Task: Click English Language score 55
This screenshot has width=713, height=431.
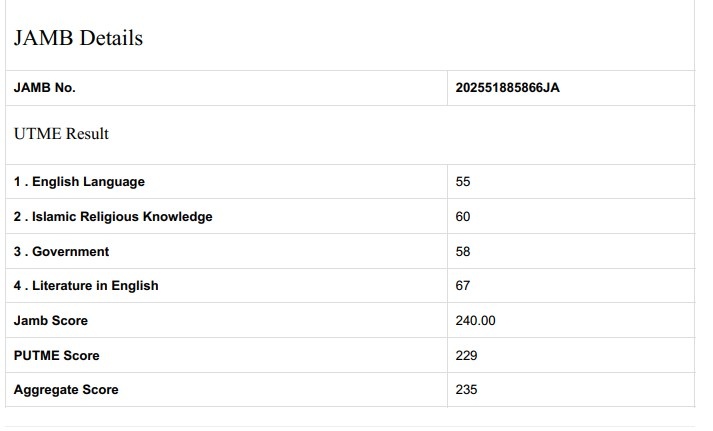Action: tap(463, 182)
